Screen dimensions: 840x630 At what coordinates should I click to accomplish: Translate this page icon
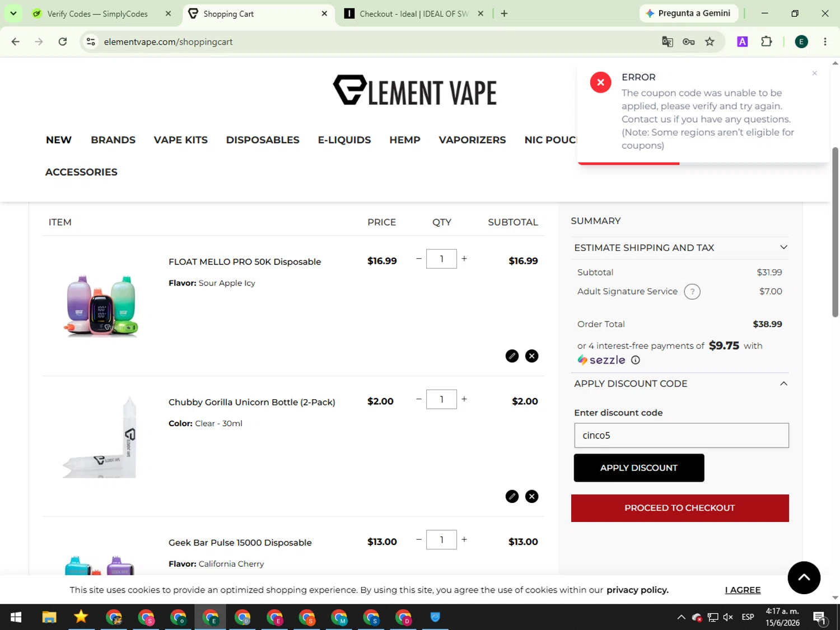click(668, 42)
